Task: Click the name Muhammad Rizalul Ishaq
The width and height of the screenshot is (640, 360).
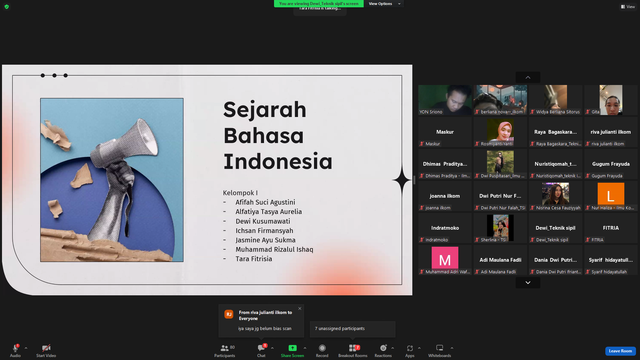Action: [x=274, y=249]
